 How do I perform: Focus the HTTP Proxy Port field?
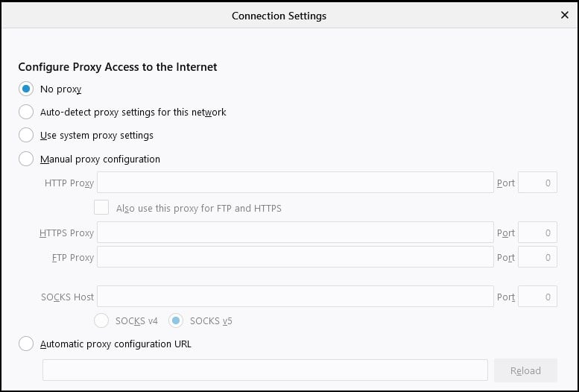click(x=537, y=183)
